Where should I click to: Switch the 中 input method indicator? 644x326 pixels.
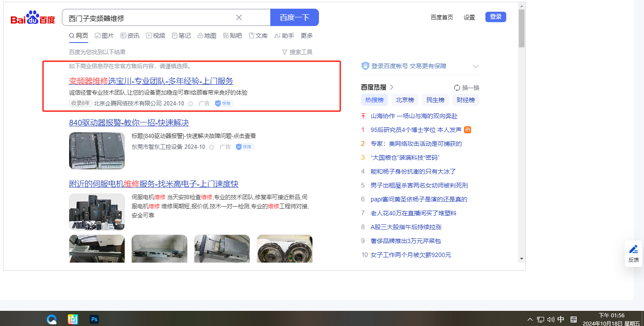coord(561,319)
